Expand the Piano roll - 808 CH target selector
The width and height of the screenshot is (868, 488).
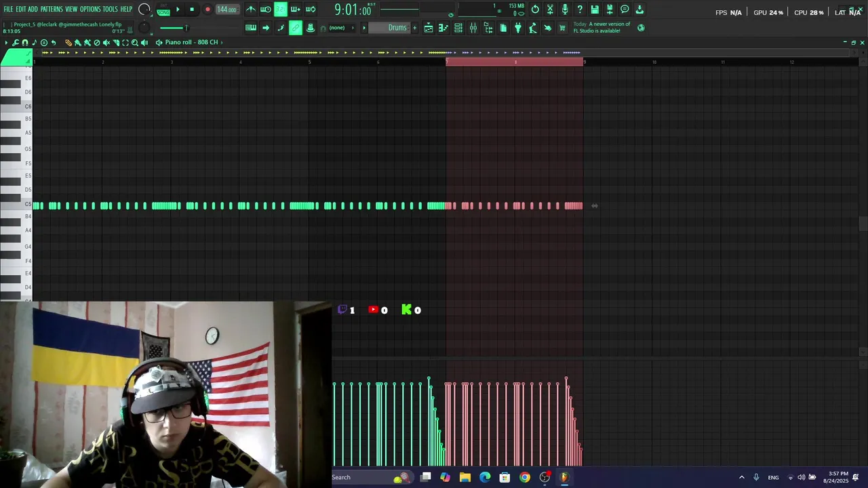click(x=191, y=42)
